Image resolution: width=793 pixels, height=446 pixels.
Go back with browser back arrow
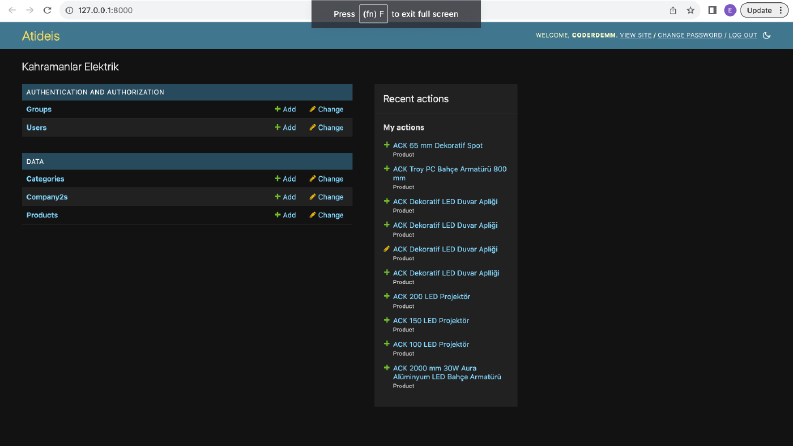click(12, 10)
